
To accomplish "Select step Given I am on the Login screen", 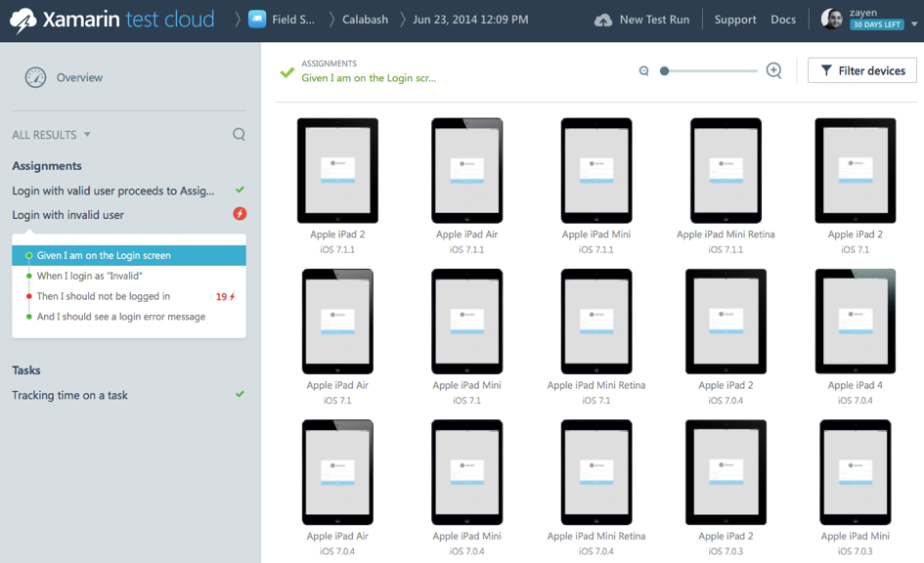I will pos(129,255).
